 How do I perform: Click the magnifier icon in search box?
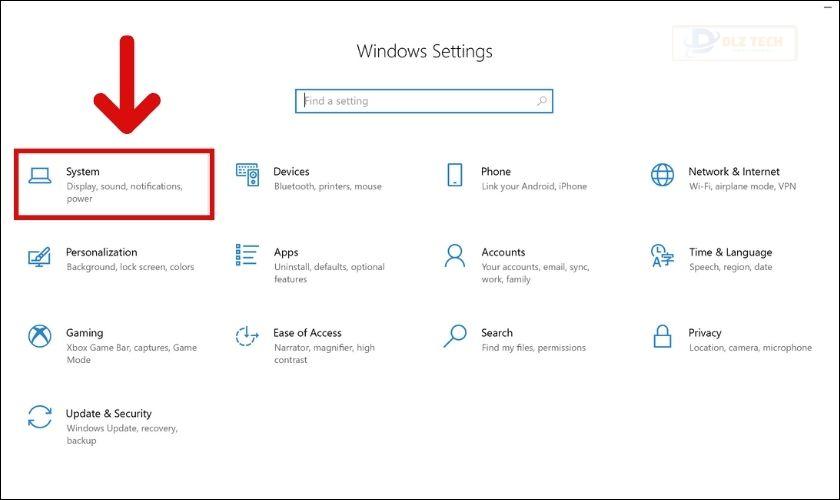542,101
